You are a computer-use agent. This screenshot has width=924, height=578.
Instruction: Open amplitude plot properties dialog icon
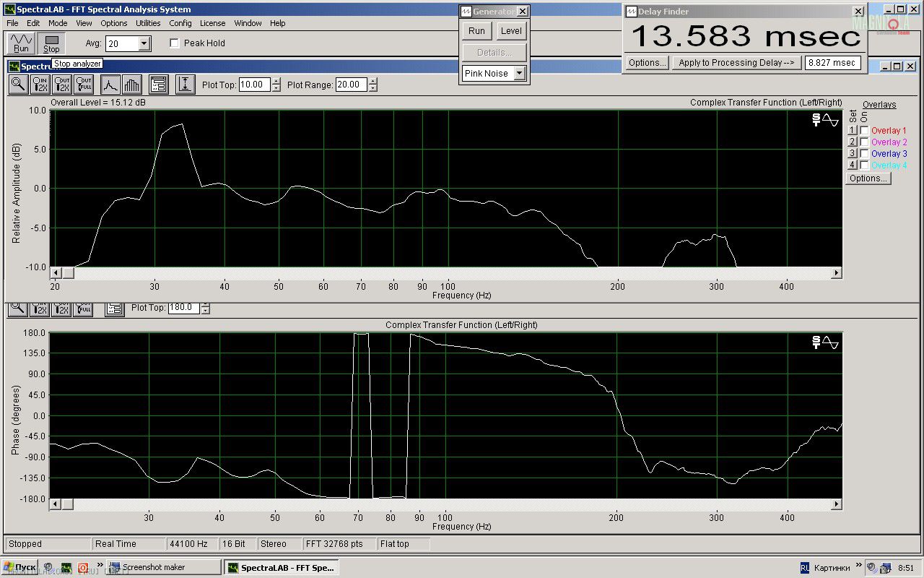coord(159,85)
